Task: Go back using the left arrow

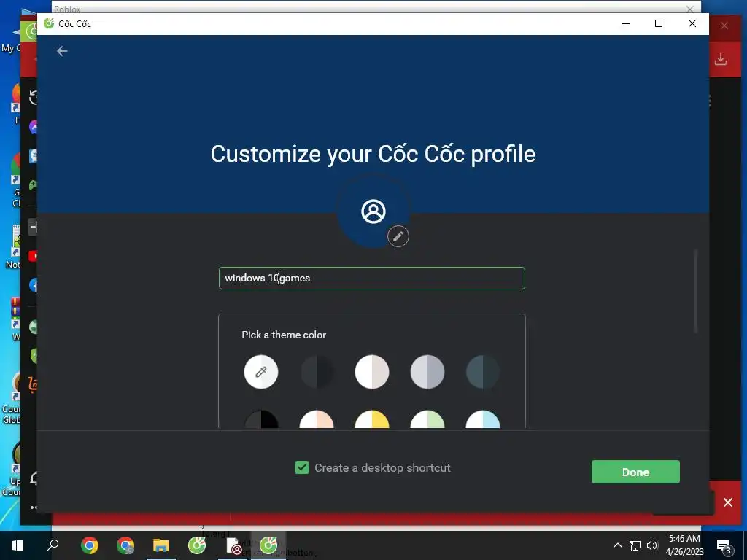Action: point(62,51)
